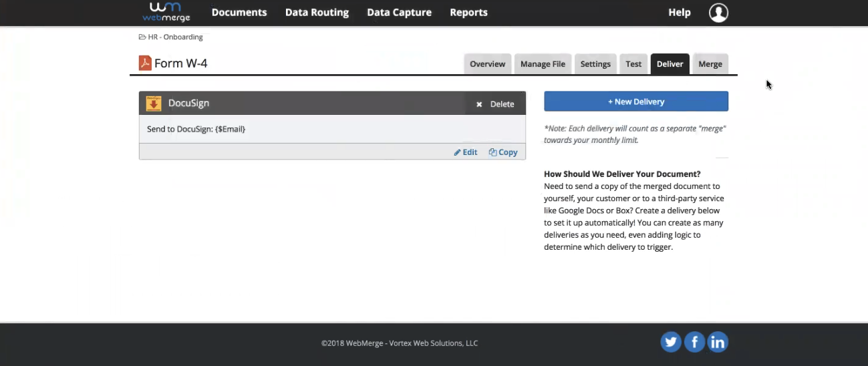Open the WebMerge LinkedIn page icon
This screenshot has height=366, width=868.
718,342
